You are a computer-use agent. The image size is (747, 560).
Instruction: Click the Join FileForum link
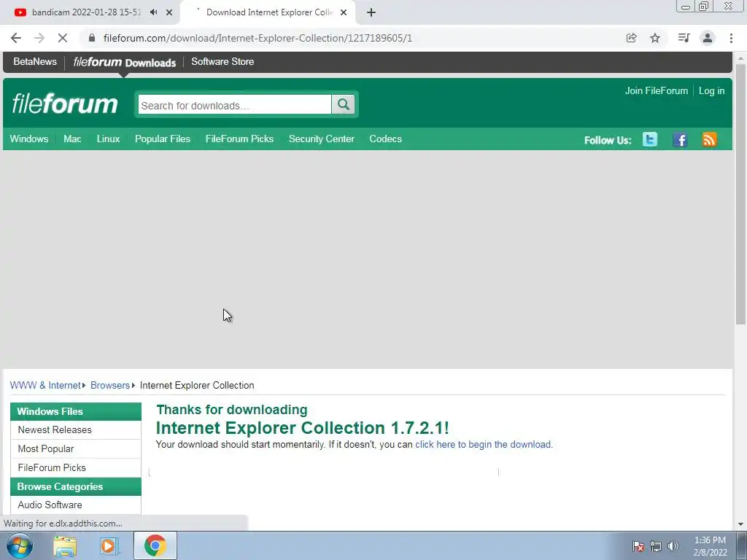[657, 90]
